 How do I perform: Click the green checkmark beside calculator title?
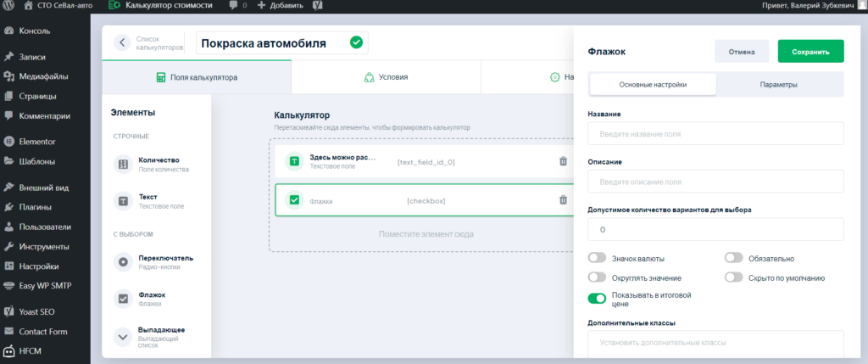click(x=357, y=42)
